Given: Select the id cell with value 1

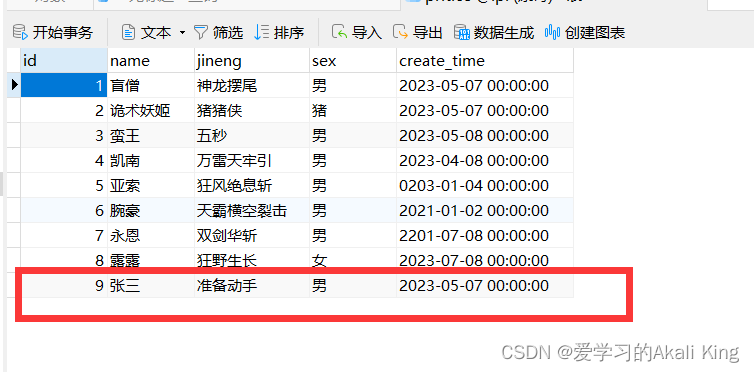Looking at the screenshot, I should [64, 86].
